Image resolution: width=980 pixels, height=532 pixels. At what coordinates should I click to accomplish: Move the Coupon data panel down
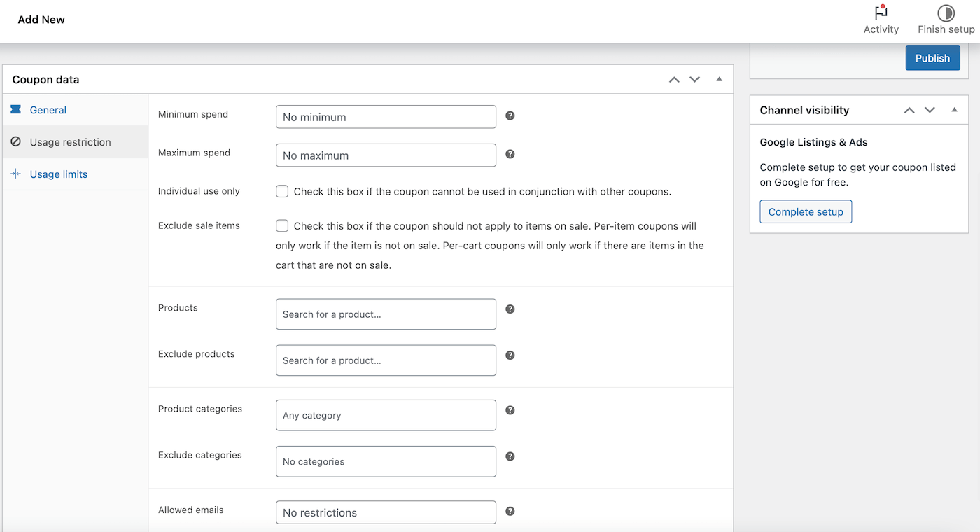[x=694, y=80]
